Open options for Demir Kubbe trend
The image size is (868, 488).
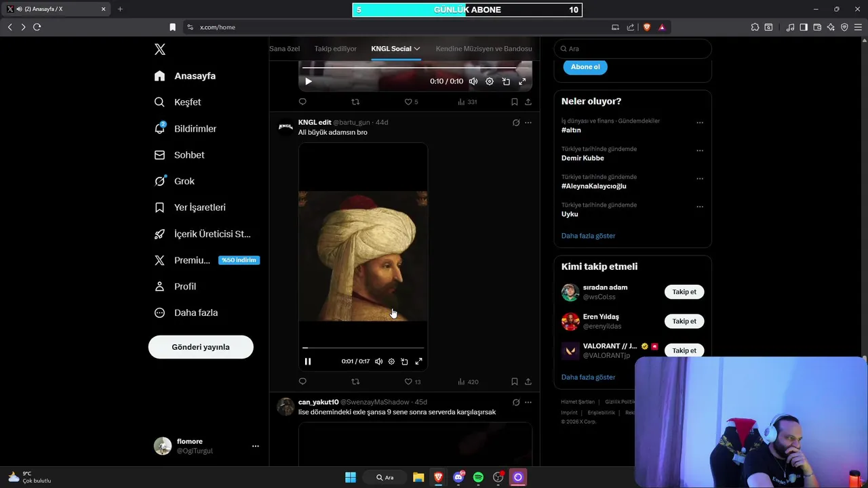tap(700, 150)
